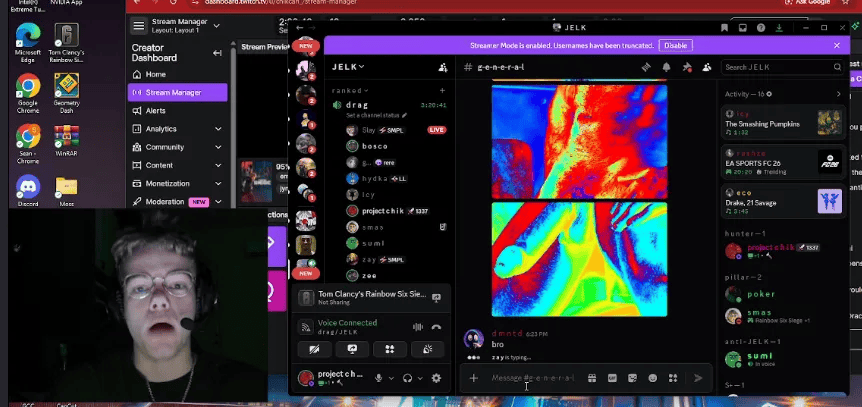Screen dimensions: 862x407
Task: Disable Streamer Mode from the purple banner
Action: pyautogui.click(x=675, y=46)
